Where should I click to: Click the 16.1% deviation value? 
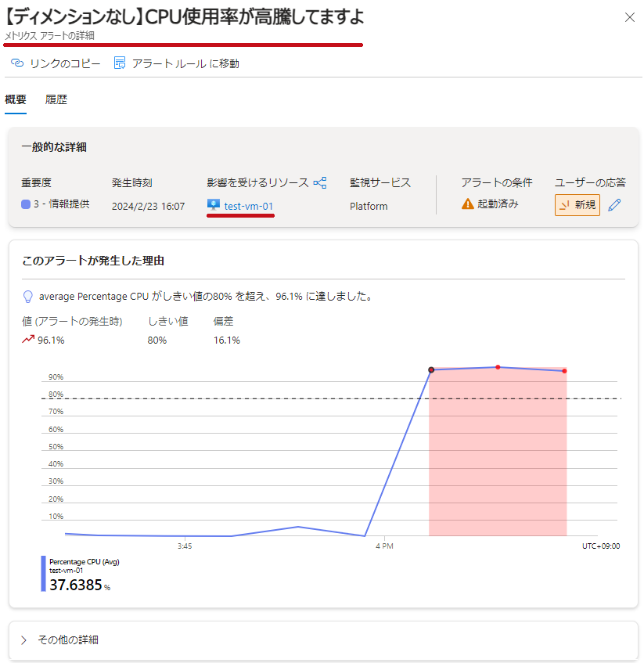pyautogui.click(x=226, y=340)
